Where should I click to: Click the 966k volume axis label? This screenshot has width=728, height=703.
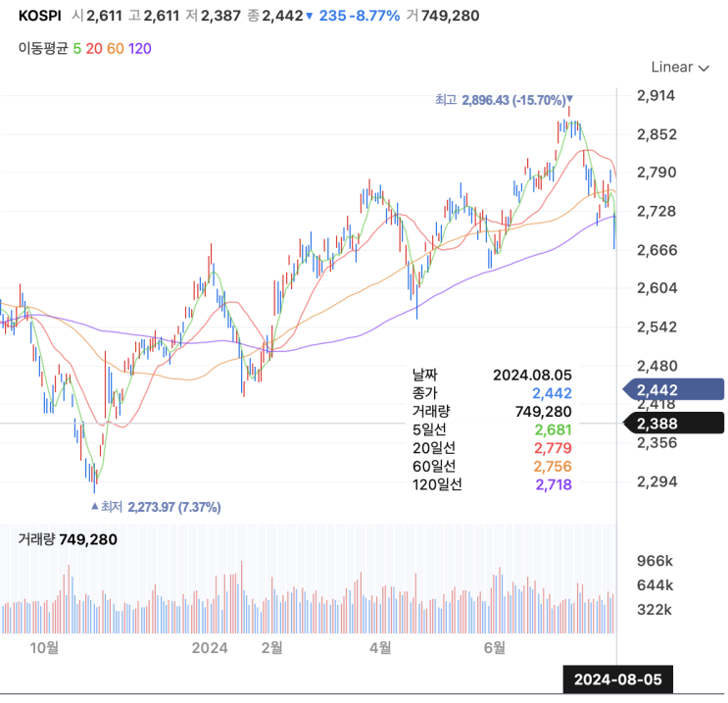click(655, 561)
